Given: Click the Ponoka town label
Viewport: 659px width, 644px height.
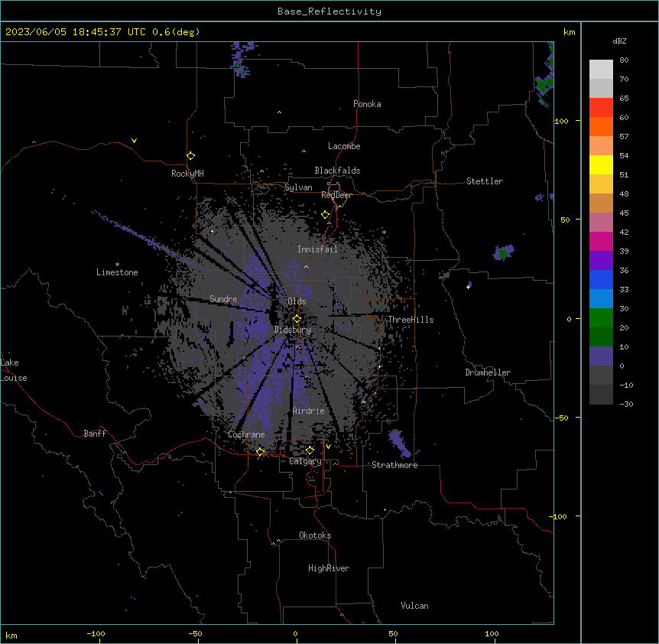Looking at the screenshot, I should [367, 104].
